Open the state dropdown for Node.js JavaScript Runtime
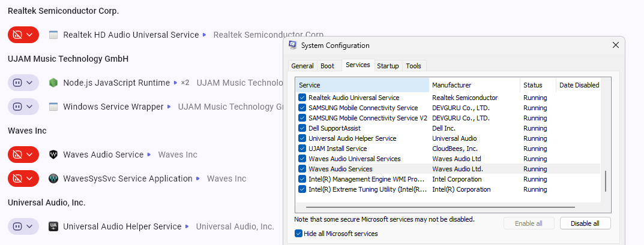The height and width of the screenshot is (245, 644). [30, 83]
